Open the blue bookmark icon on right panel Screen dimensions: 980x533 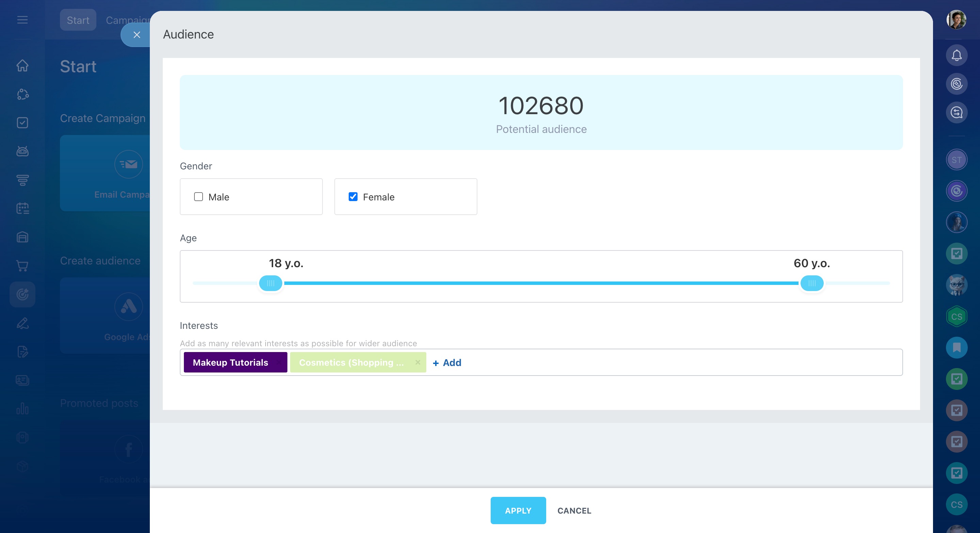click(x=957, y=347)
